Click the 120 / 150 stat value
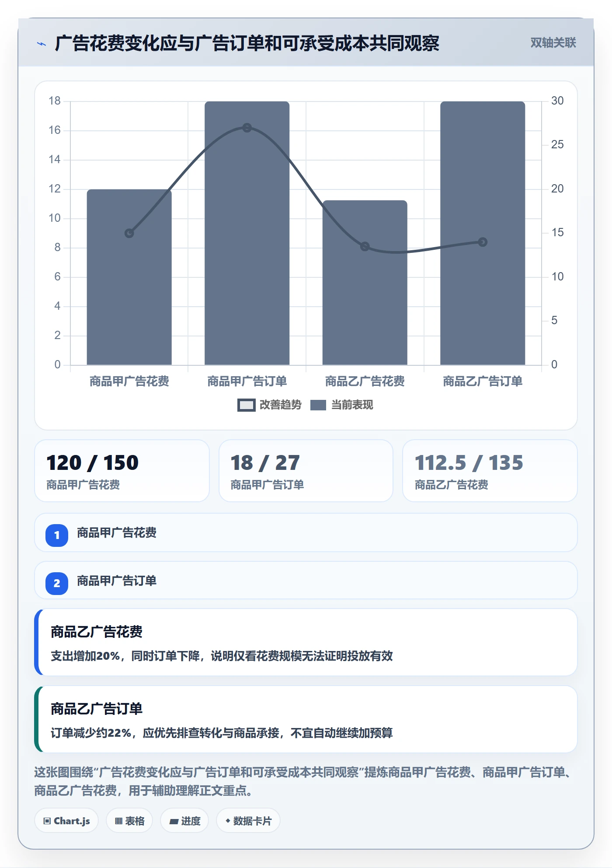Image resolution: width=612 pixels, height=868 pixels. (93, 462)
